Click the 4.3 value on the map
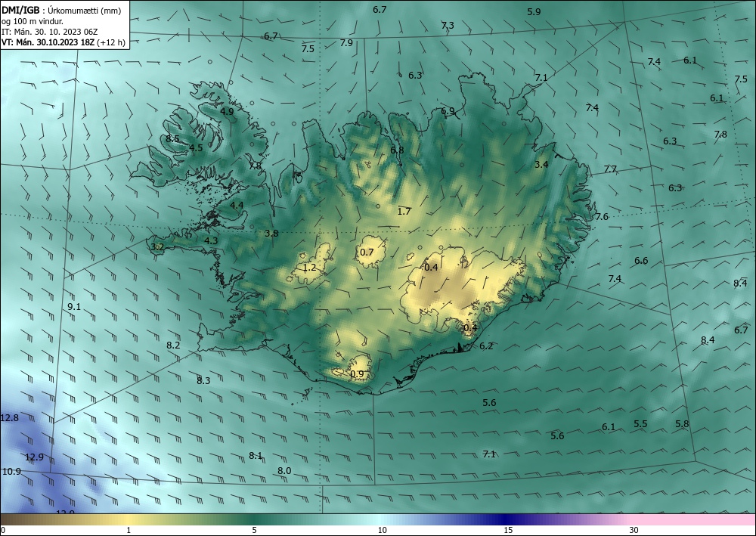756x536 pixels. click(211, 240)
